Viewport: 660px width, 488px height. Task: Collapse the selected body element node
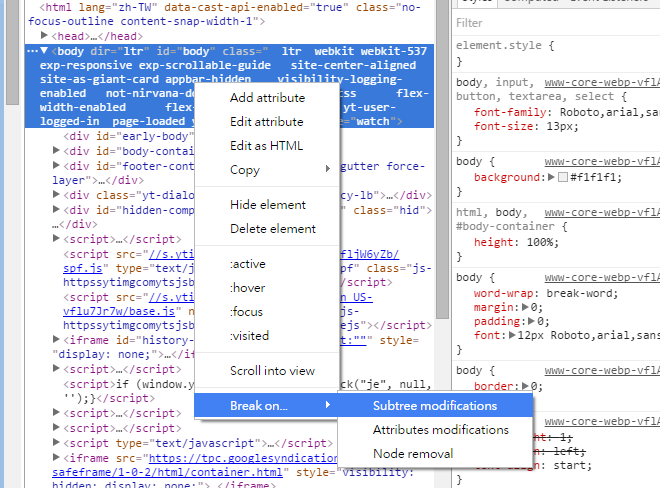point(44,50)
